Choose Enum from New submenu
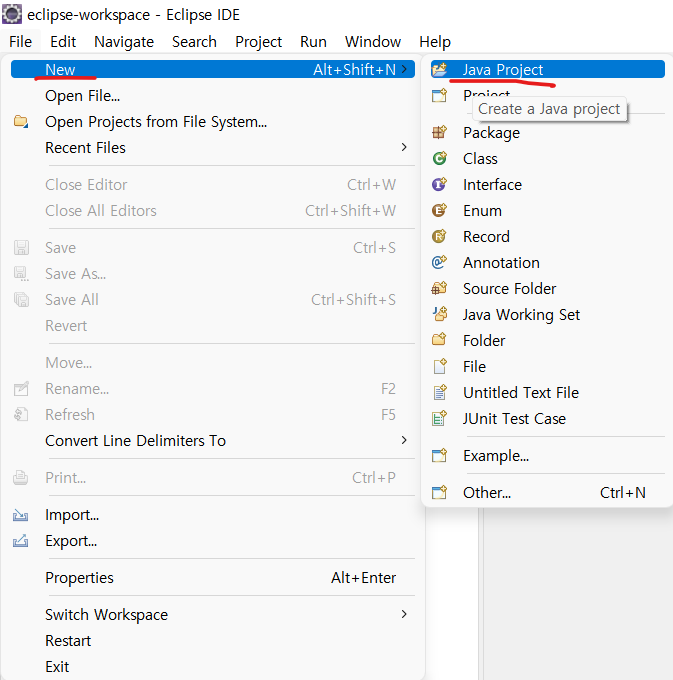 (548, 210)
